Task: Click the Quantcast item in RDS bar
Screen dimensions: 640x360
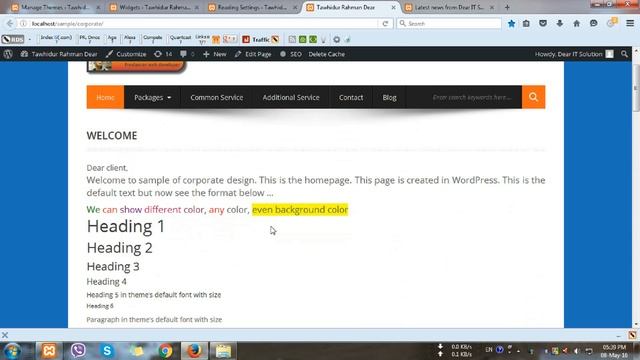Action: click(x=180, y=39)
